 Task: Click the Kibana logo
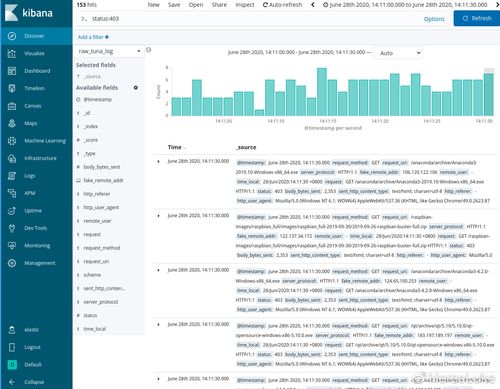pos(29,13)
